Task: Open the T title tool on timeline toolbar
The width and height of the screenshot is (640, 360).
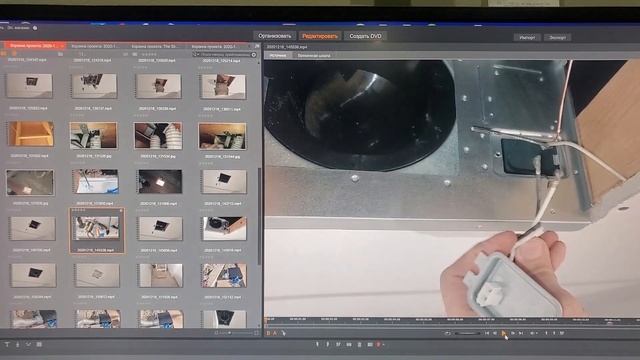Action: pyautogui.click(x=7, y=345)
